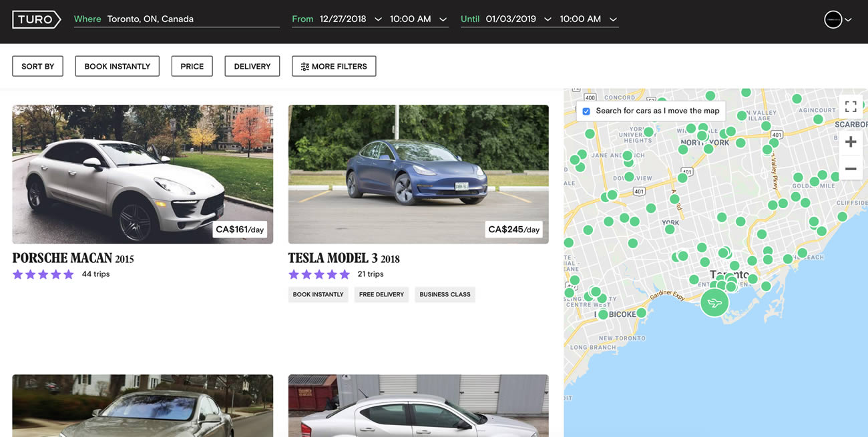Screen dimensions: 868x437
Task: Click the large car-key marker near Toronto
Action: [x=714, y=303]
